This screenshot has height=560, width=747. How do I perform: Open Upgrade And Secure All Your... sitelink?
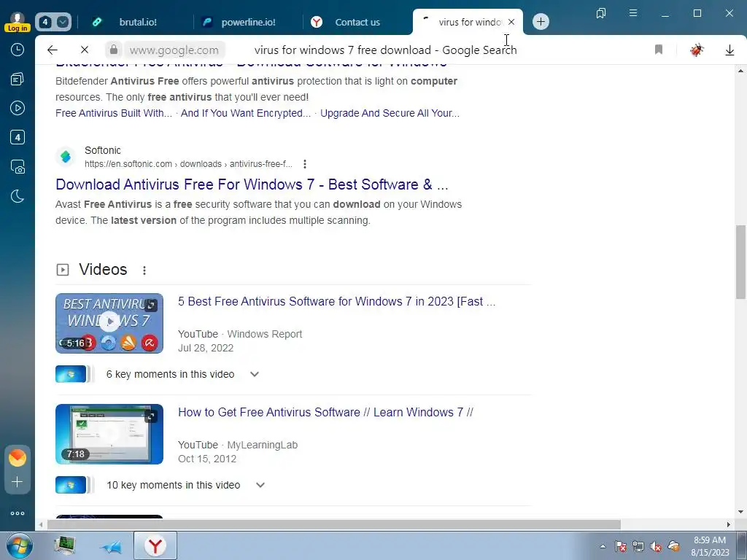coord(390,113)
